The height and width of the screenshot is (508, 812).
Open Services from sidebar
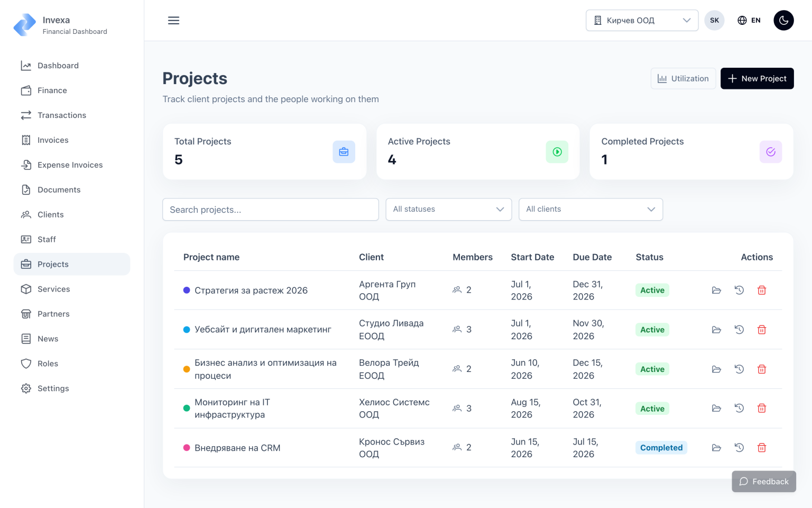[x=72, y=289]
